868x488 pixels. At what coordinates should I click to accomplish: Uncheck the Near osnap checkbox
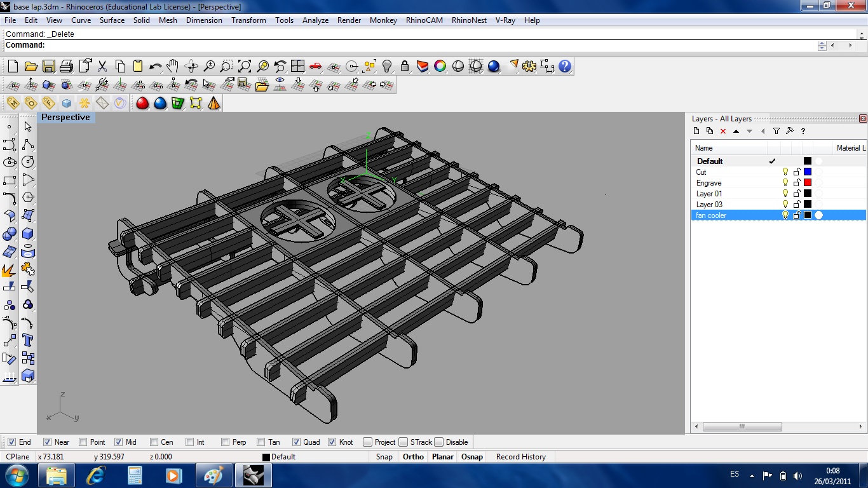coord(47,442)
